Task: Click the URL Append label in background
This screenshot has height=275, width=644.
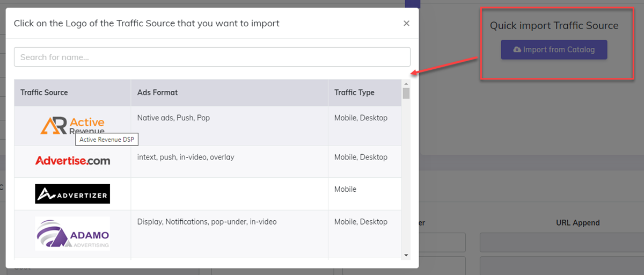Action: (x=578, y=222)
